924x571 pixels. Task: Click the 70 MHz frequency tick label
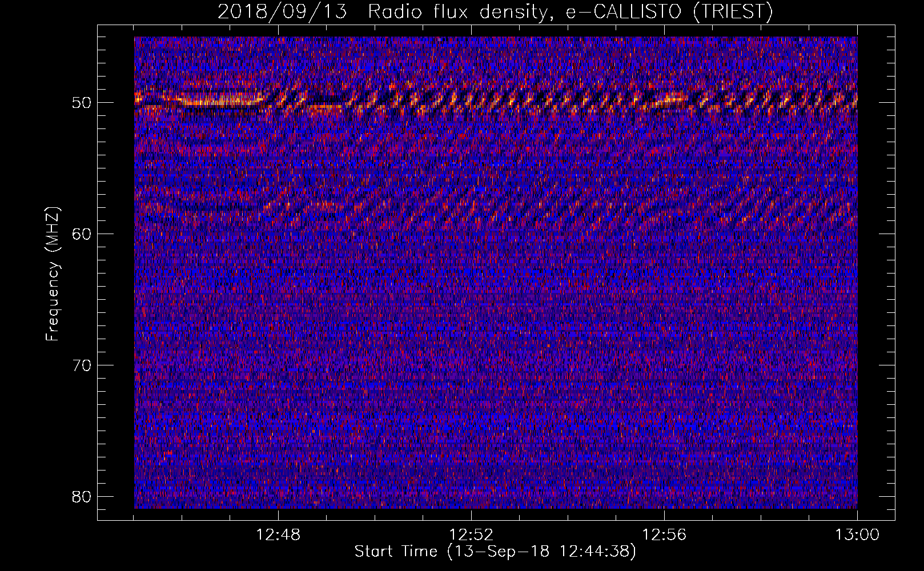[x=82, y=365]
